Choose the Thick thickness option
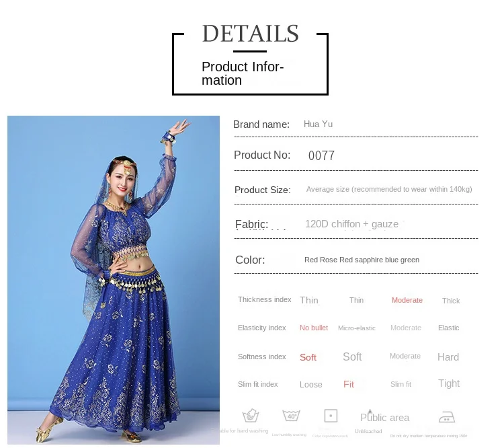Screen dimensions: 504x448 click(x=451, y=301)
